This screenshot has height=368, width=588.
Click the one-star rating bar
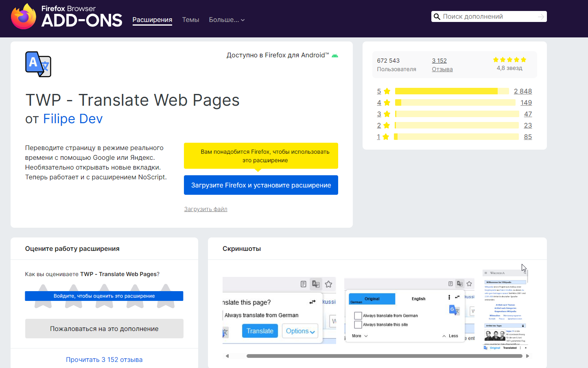(457, 137)
